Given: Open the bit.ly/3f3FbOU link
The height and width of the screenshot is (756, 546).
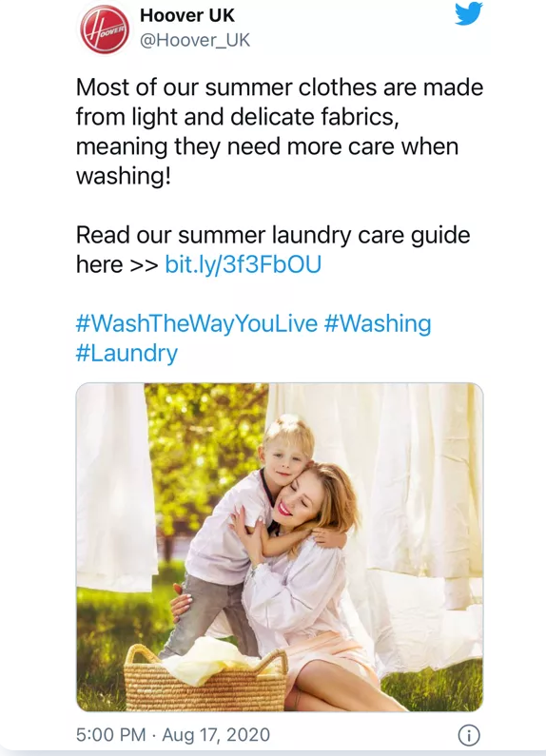Looking at the screenshot, I should 244,264.
